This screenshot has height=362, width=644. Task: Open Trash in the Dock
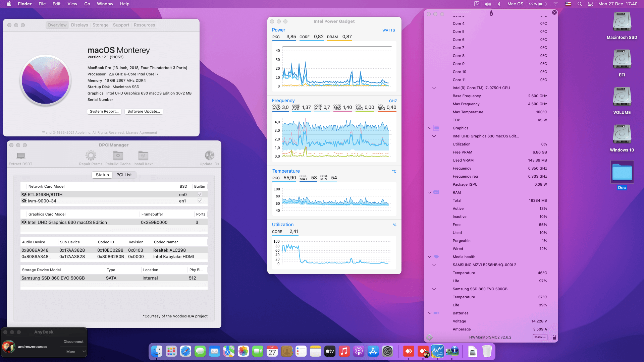click(487, 351)
